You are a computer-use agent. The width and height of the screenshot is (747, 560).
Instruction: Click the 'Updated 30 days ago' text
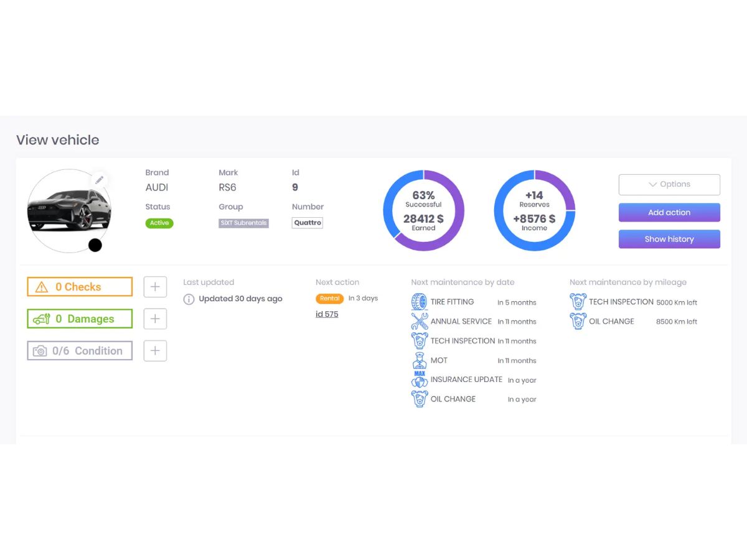point(240,299)
